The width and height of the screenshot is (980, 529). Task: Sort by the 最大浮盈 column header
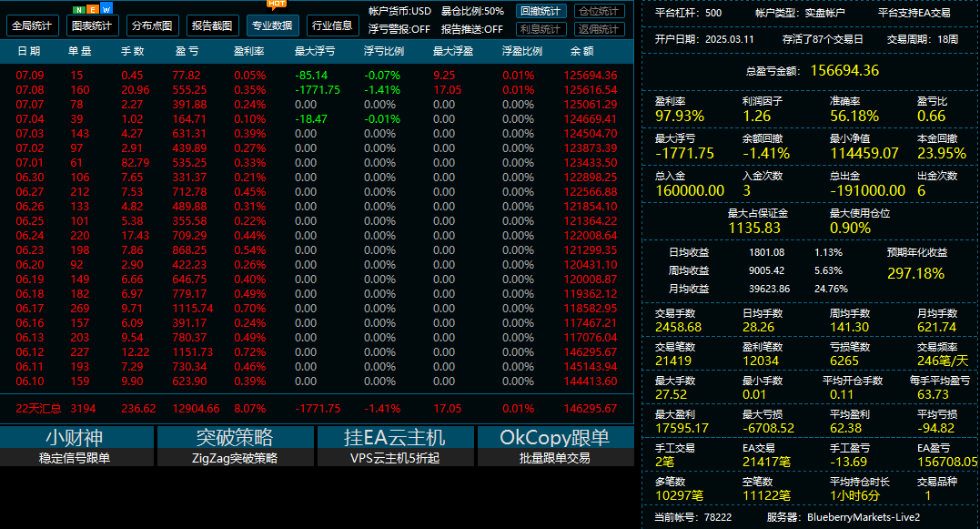click(x=453, y=51)
